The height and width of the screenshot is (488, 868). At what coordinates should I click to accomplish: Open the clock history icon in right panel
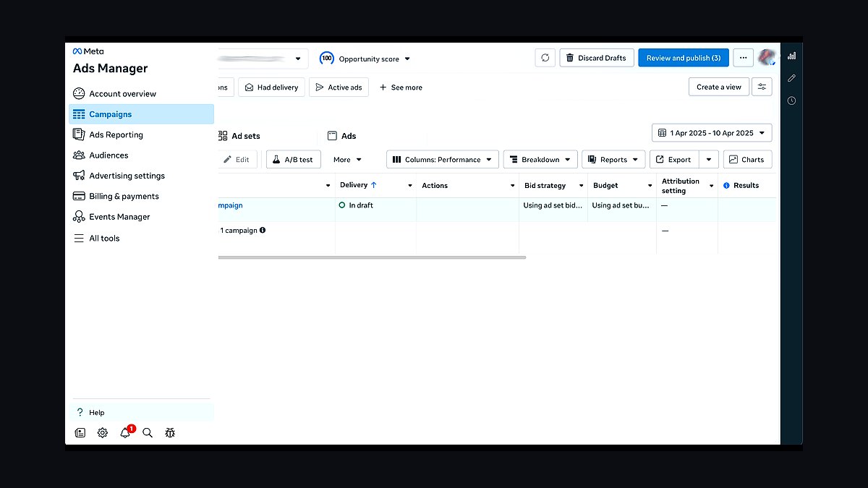791,100
